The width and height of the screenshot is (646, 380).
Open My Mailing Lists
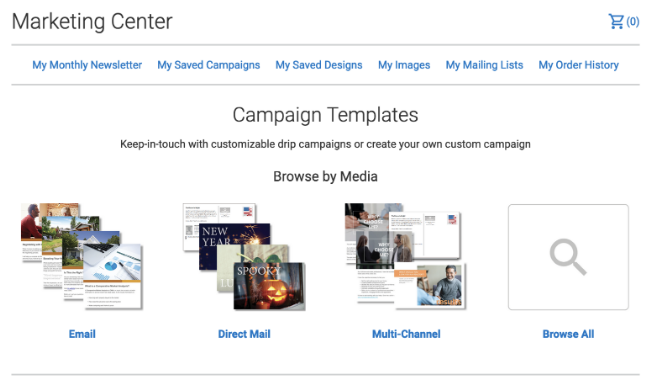pyautogui.click(x=484, y=65)
